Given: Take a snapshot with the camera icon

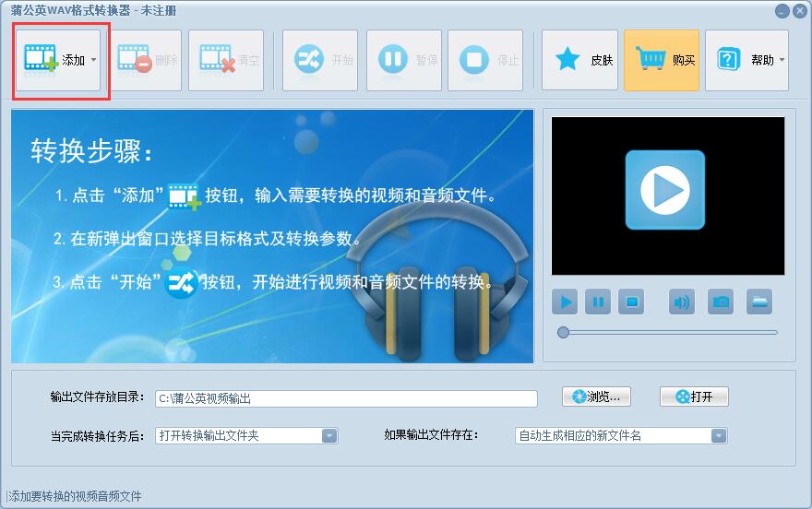Looking at the screenshot, I should pyautogui.click(x=721, y=302).
